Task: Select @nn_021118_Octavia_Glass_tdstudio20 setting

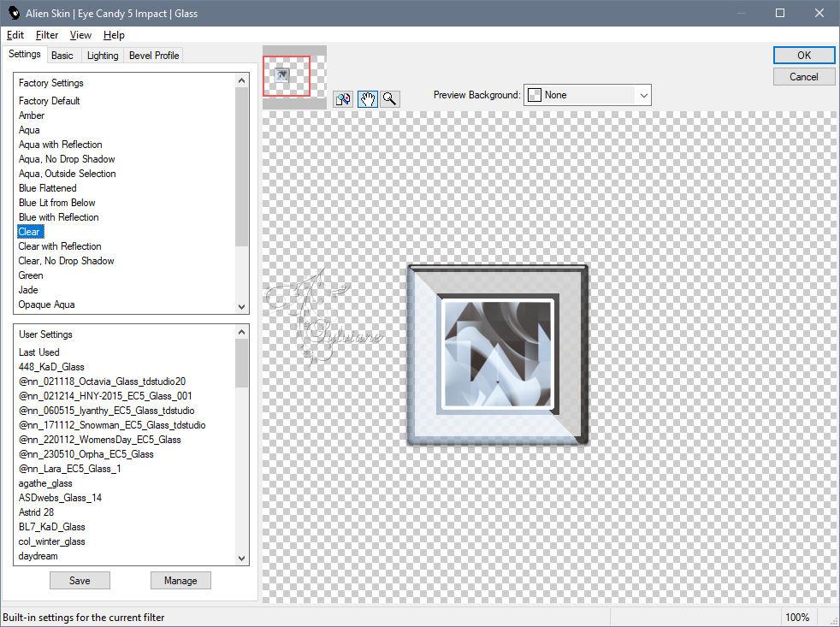Action: pyautogui.click(x=102, y=381)
